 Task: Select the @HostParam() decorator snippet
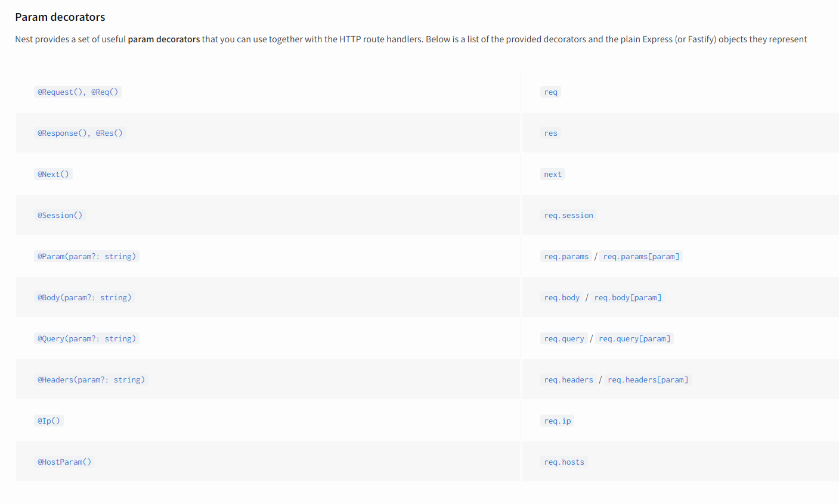(64, 462)
